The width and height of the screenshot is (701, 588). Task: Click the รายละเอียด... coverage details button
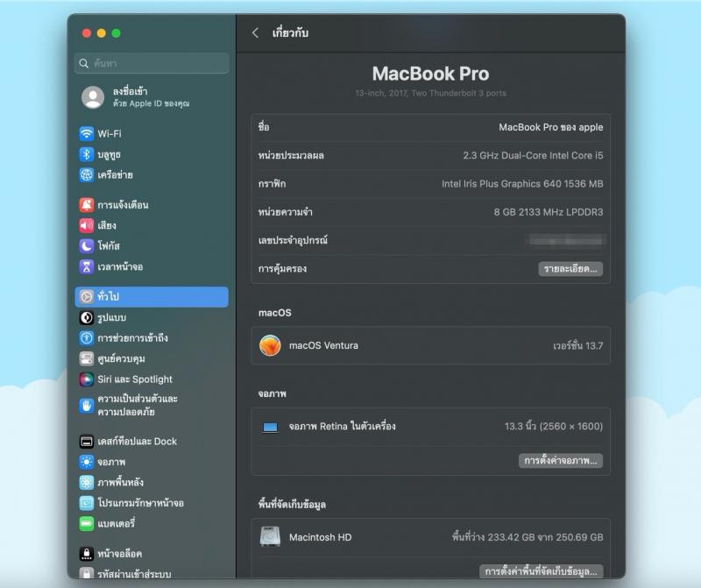[570, 269]
